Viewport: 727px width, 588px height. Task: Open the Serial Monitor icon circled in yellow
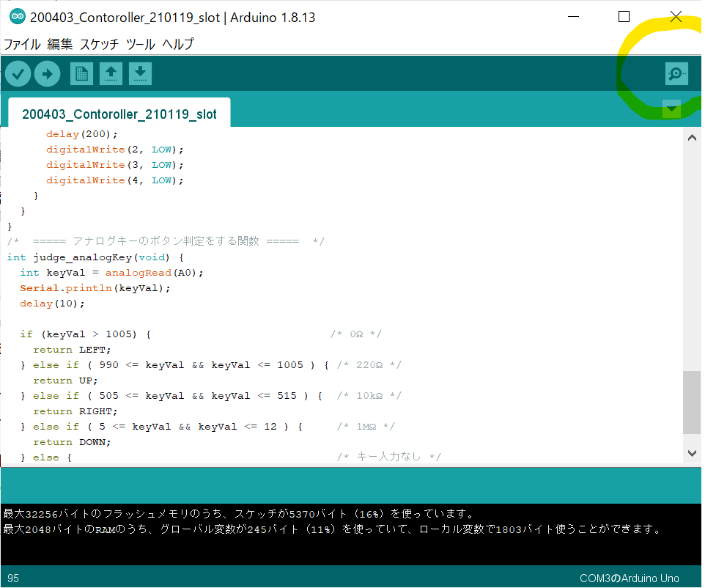(x=676, y=73)
